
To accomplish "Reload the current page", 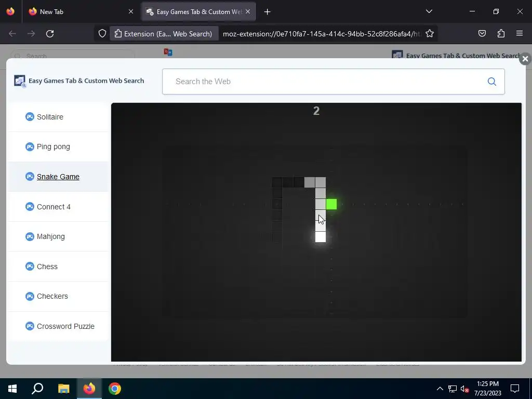I will click(50, 34).
